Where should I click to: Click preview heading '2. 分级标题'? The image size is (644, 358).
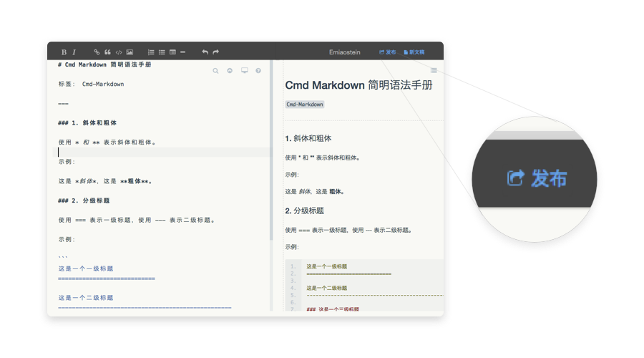304,211
